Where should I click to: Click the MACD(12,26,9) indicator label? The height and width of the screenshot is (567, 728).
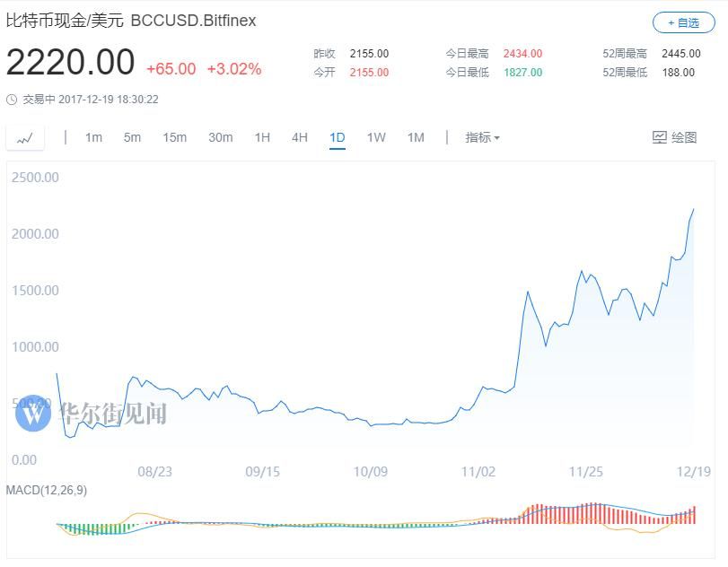click(47, 490)
